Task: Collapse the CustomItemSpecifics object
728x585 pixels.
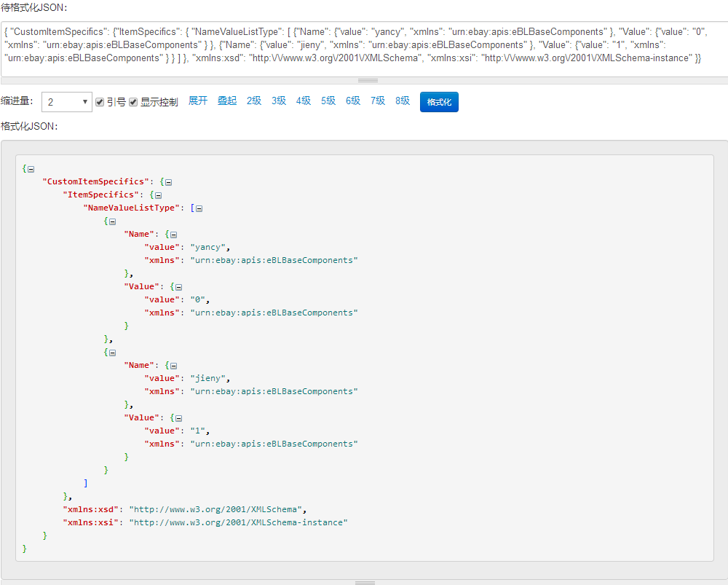Action: 169,182
